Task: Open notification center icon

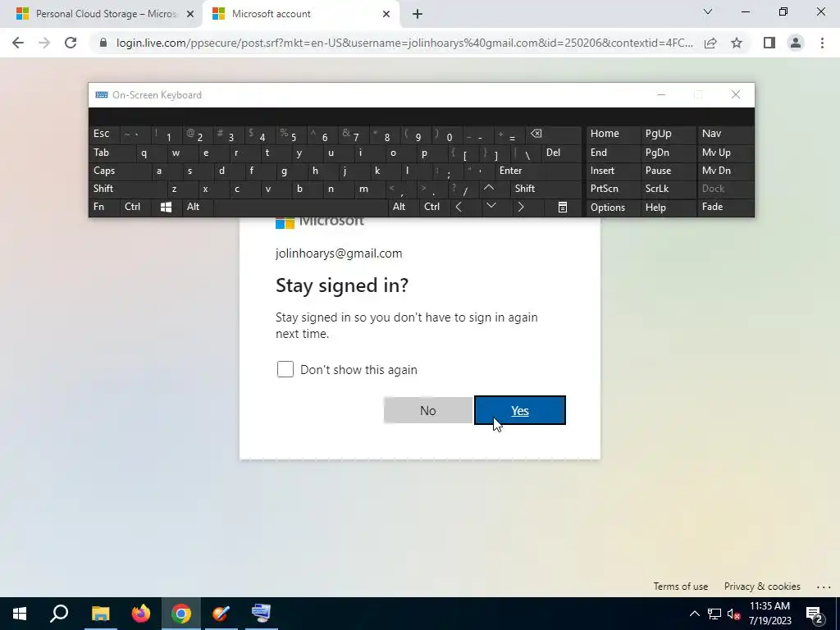Action: pyautogui.click(x=815, y=614)
